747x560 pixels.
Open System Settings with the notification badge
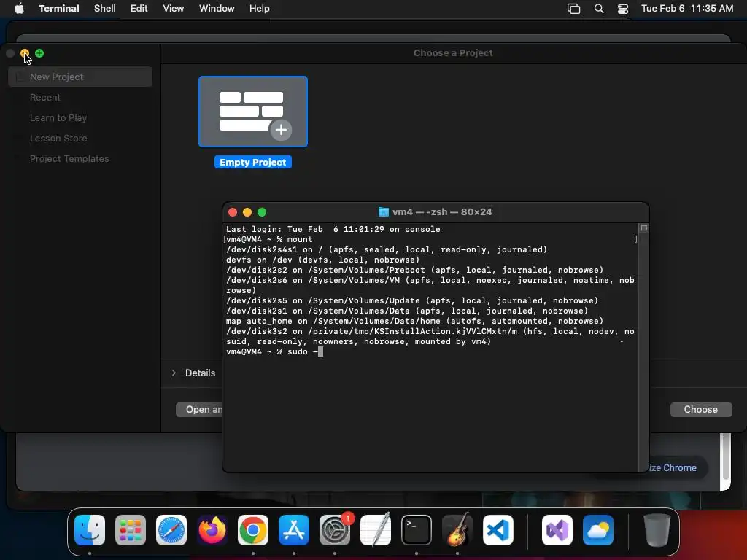pyautogui.click(x=335, y=530)
